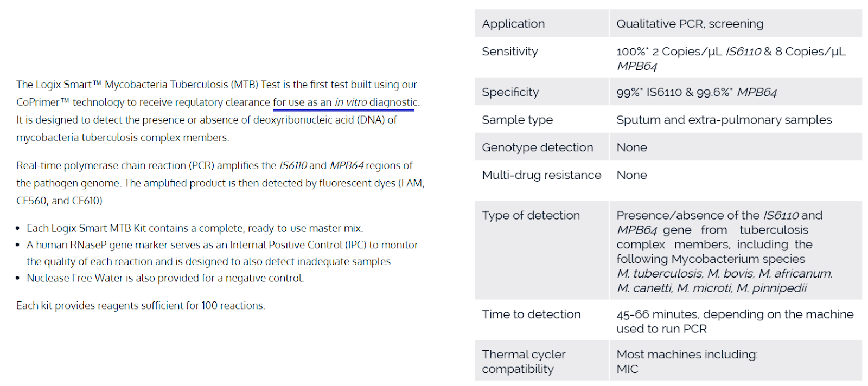Click the Type of detection row label
868x386 pixels.
531,215
